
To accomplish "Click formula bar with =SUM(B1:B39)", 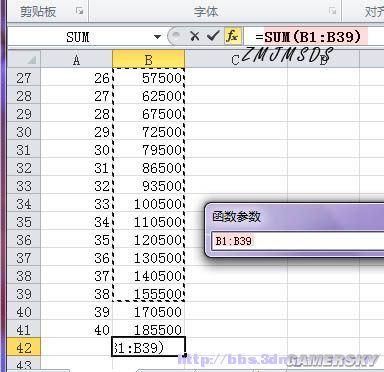I will (313, 37).
